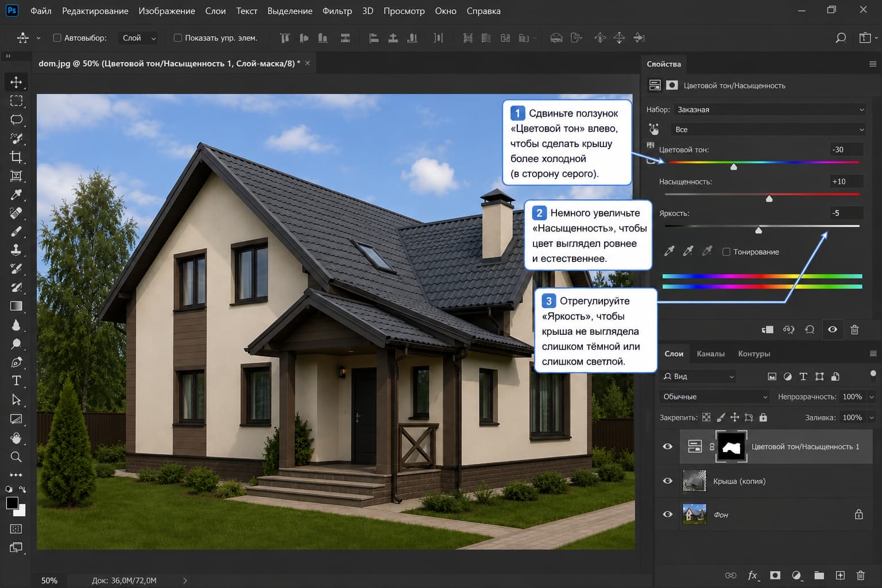The height and width of the screenshot is (588, 882).
Task: Switch to the Каналы tab
Action: 710,354
